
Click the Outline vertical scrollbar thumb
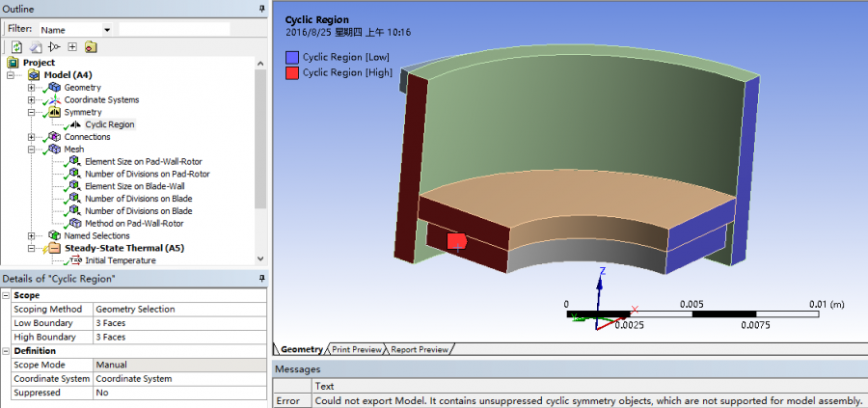tap(260, 138)
